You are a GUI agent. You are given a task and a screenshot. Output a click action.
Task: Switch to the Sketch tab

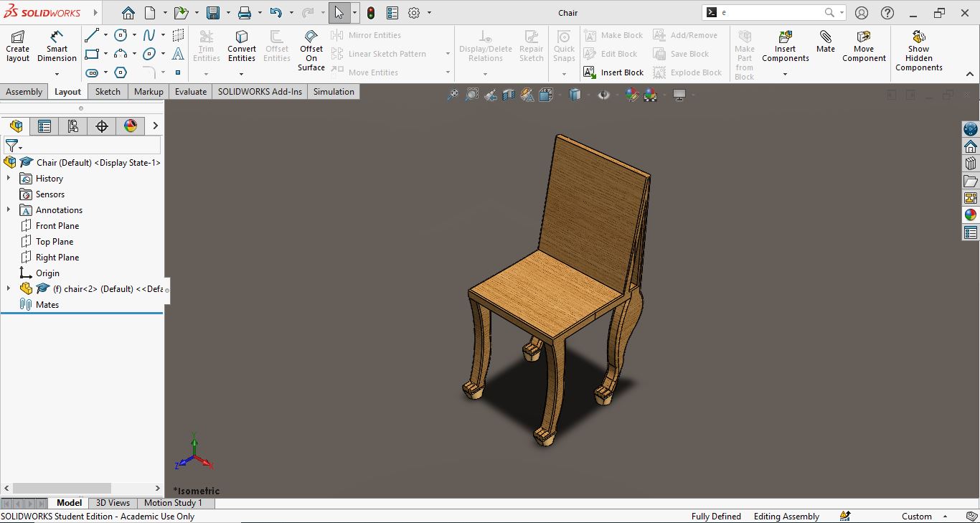(x=108, y=92)
